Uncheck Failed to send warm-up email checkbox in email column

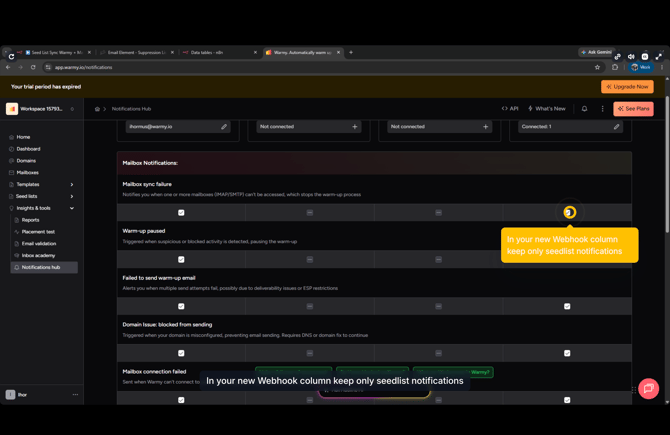pos(181,306)
